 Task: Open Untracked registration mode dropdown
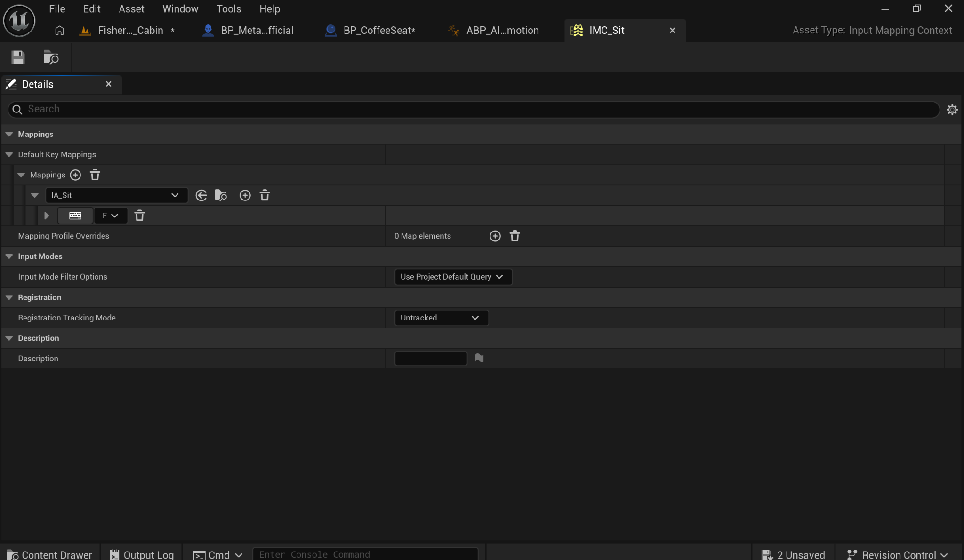[x=441, y=318]
